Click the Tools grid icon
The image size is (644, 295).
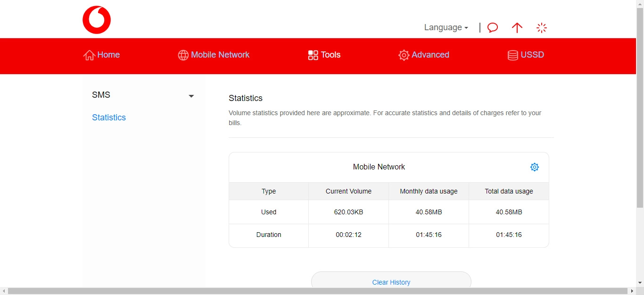click(313, 55)
